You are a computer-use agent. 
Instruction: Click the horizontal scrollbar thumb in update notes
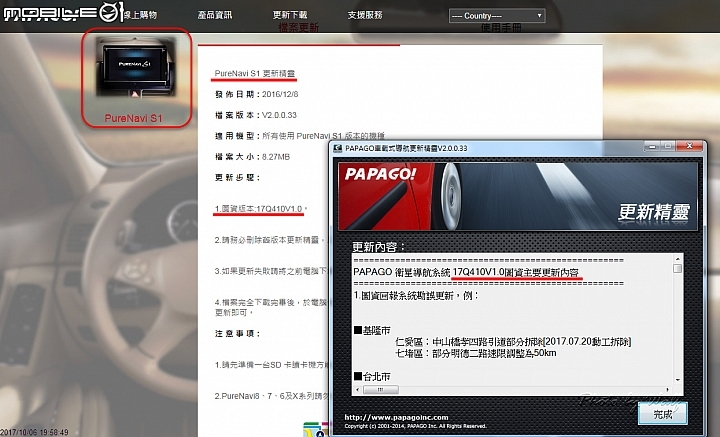(380, 389)
